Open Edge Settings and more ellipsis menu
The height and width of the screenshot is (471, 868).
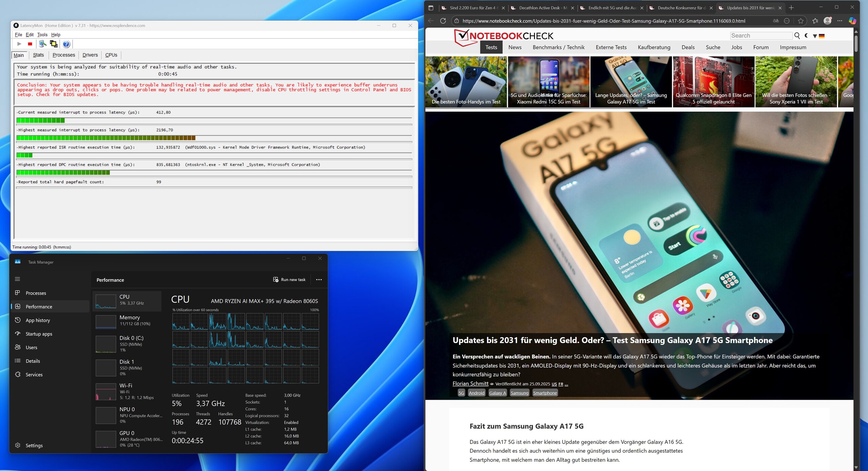(840, 21)
